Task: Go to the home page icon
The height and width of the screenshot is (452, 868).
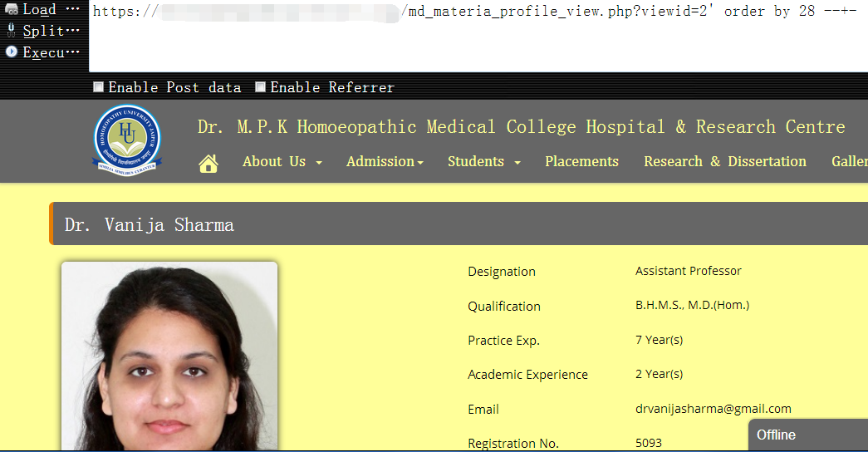Action: [x=208, y=163]
